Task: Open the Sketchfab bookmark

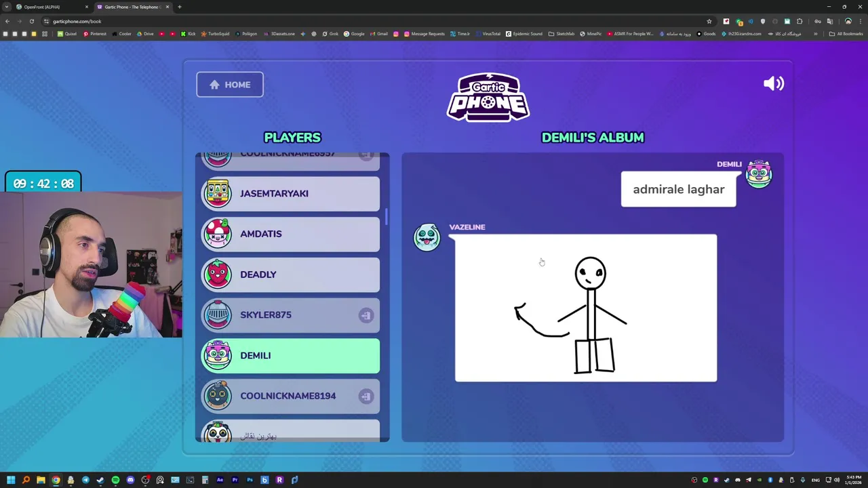Action: coord(561,34)
